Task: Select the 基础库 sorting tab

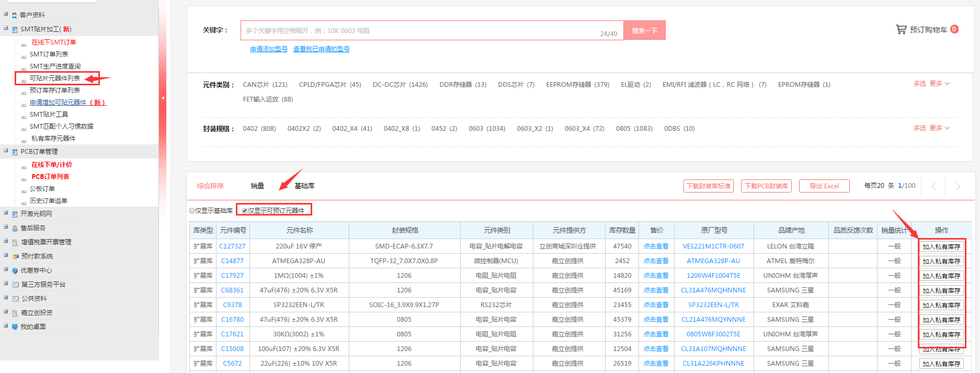Action: click(304, 186)
